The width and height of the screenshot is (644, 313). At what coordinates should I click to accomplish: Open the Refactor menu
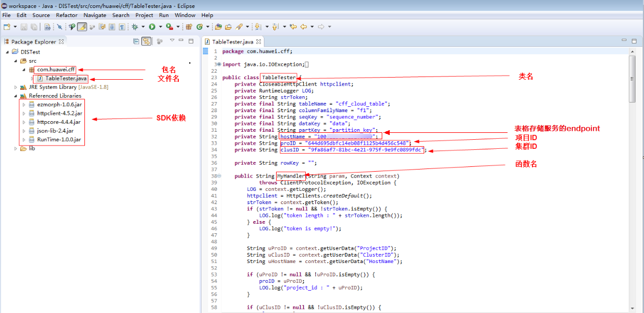coord(66,15)
